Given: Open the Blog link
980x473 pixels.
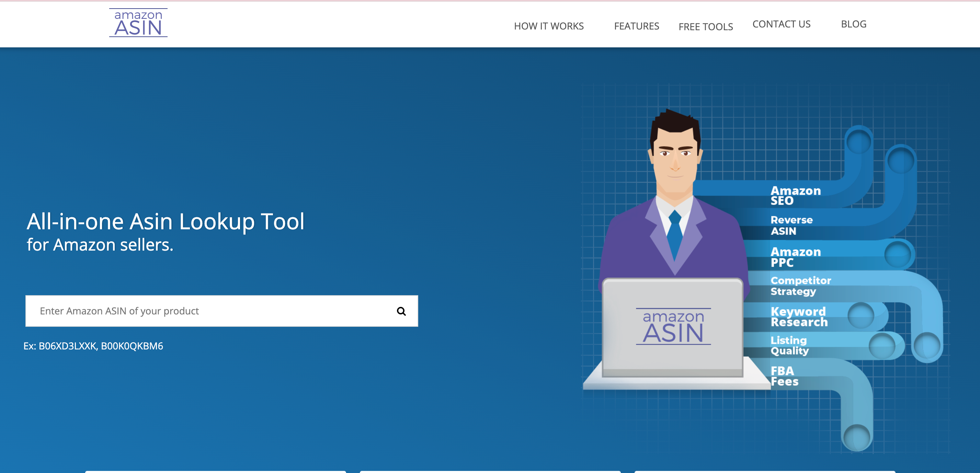Looking at the screenshot, I should [853, 24].
